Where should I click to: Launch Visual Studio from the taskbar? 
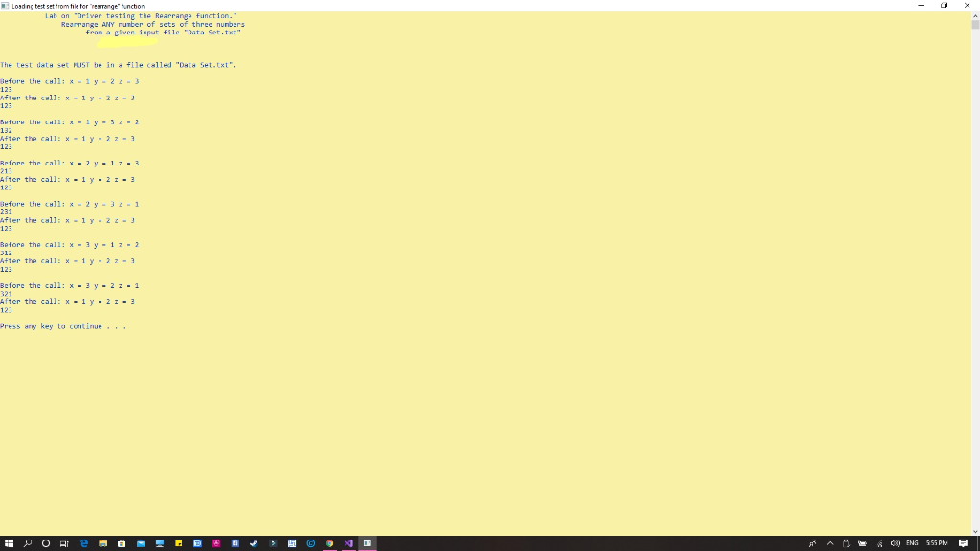tap(350, 543)
